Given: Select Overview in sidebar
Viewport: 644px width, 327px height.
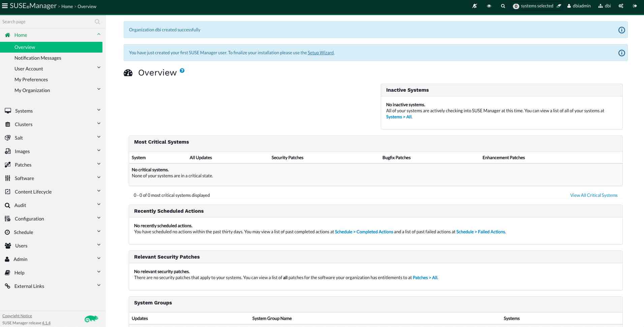Looking at the screenshot, I should [51, 47].
